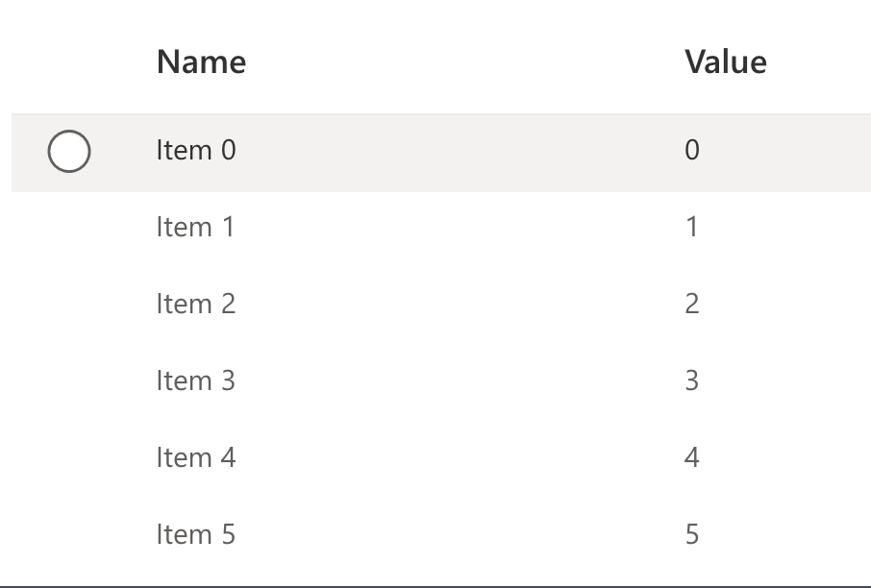This screenshot has width=871, height=588.
Task: Click the value cell showing 2
Action: pos(693,305)
